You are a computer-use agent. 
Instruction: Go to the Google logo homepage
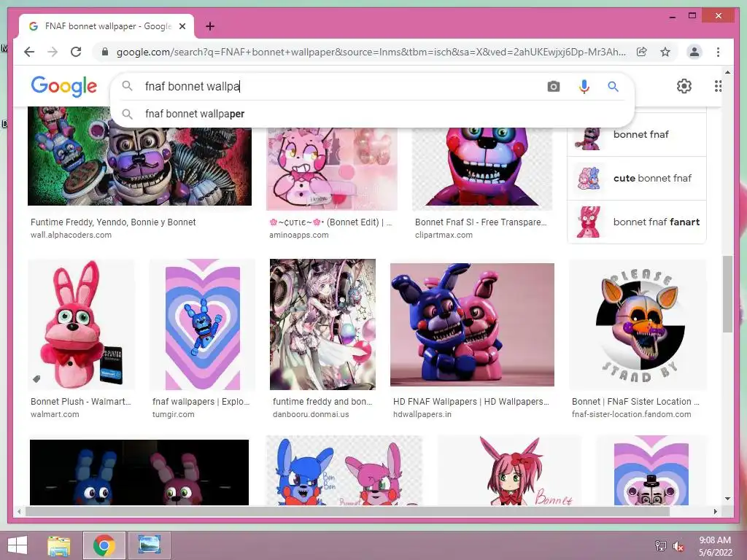[x=64, y=86]
